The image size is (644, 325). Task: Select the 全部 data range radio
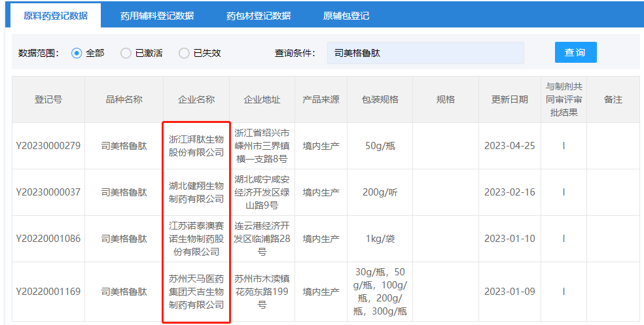pyautogui.click(x=77, y=53)
